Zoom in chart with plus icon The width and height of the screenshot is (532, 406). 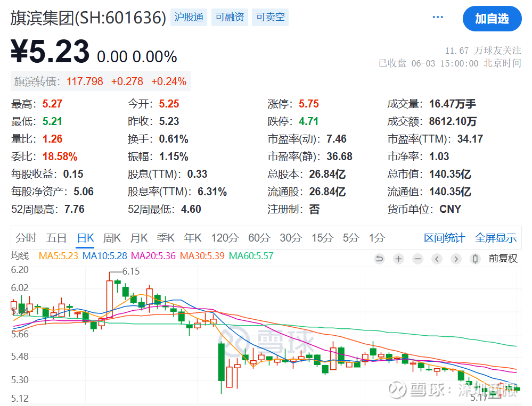(x=399, y=259)
